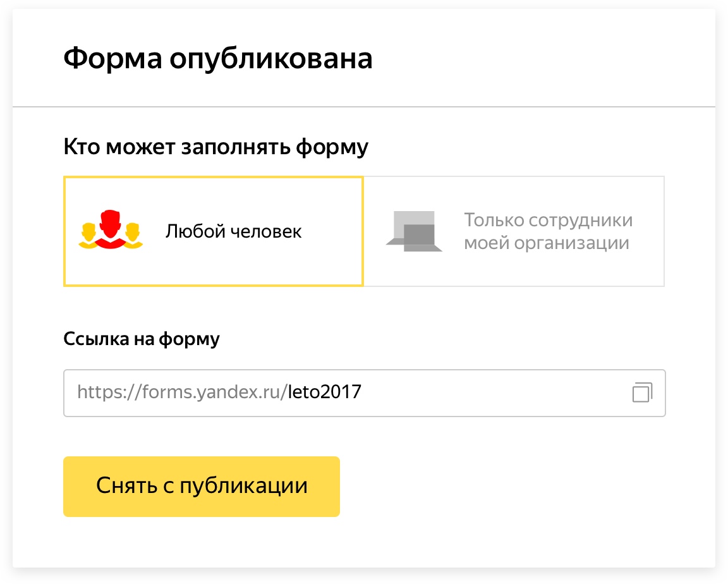Click the 'leto2017' part of the URL
The image size is (728, 584).
point(324,392)
